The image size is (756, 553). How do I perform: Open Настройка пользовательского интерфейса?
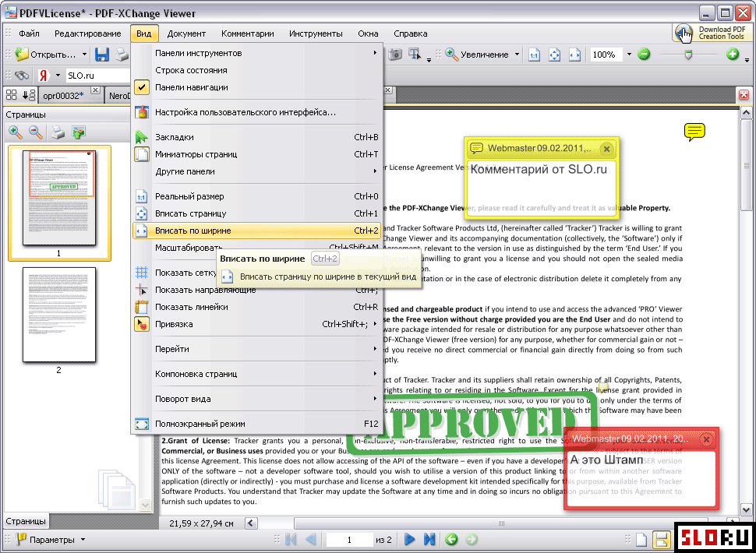tap(257, 112)
